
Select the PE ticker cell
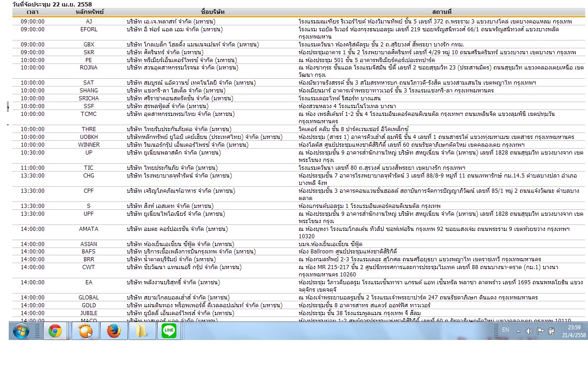pos(89,60)
